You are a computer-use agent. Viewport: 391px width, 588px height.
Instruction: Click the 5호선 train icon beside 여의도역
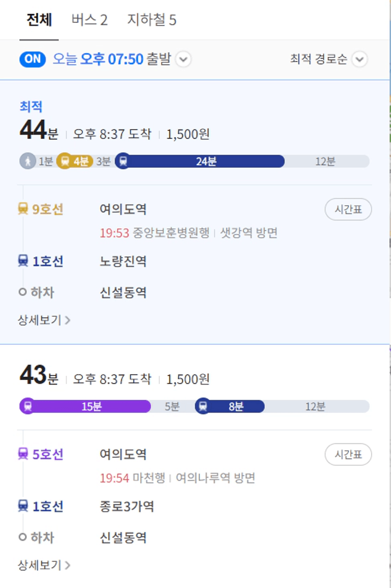[x=23, y=454]
